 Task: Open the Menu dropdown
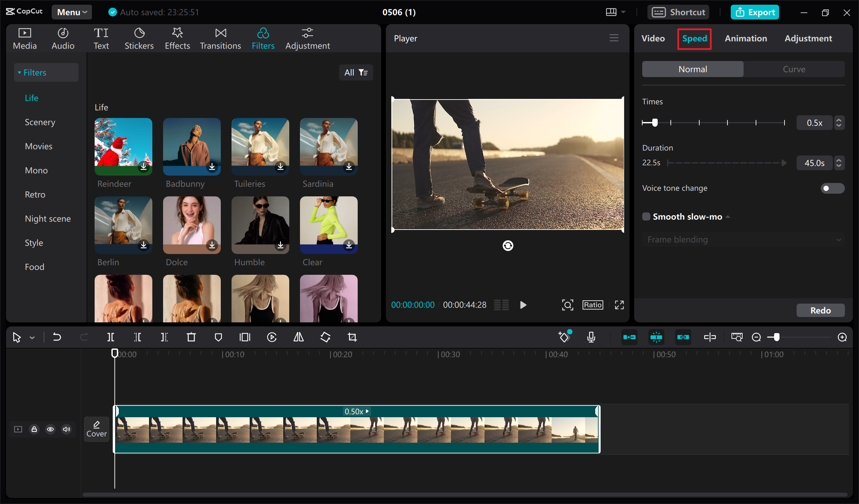click(x=72, y=12)
